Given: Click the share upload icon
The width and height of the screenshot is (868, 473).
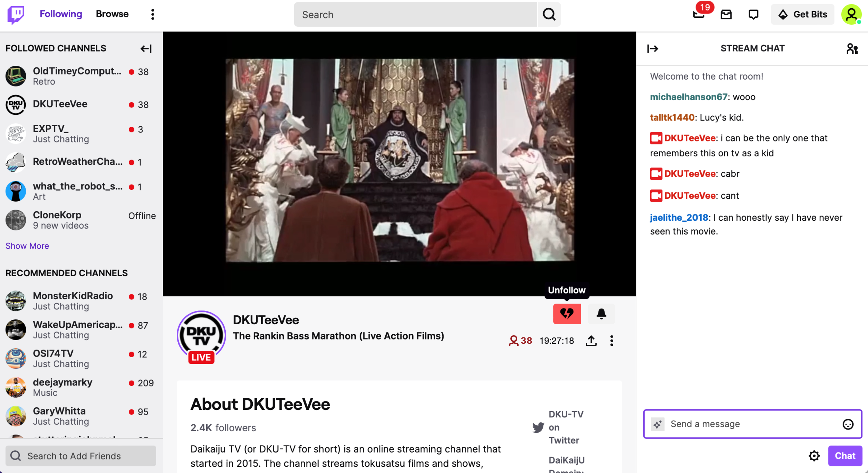Looking at the screenshot, I should coord(591,341).
